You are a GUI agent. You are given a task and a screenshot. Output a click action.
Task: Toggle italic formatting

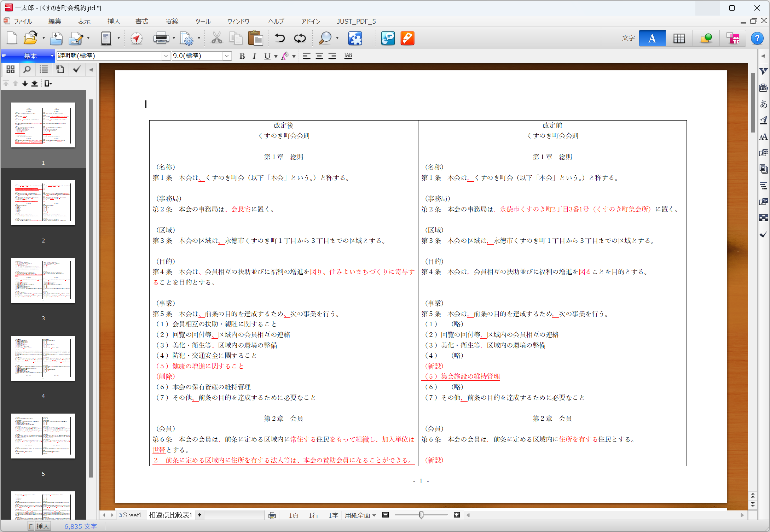point(254,56)
